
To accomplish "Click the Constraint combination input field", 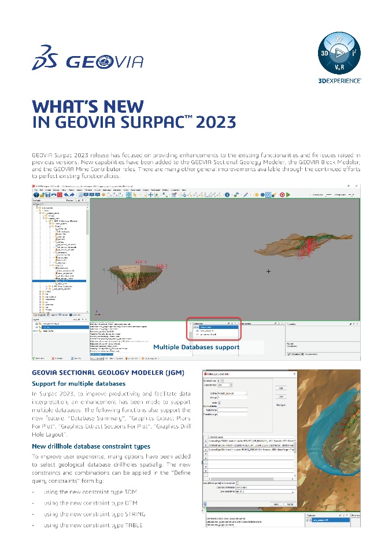I will (x=265, y=487).
